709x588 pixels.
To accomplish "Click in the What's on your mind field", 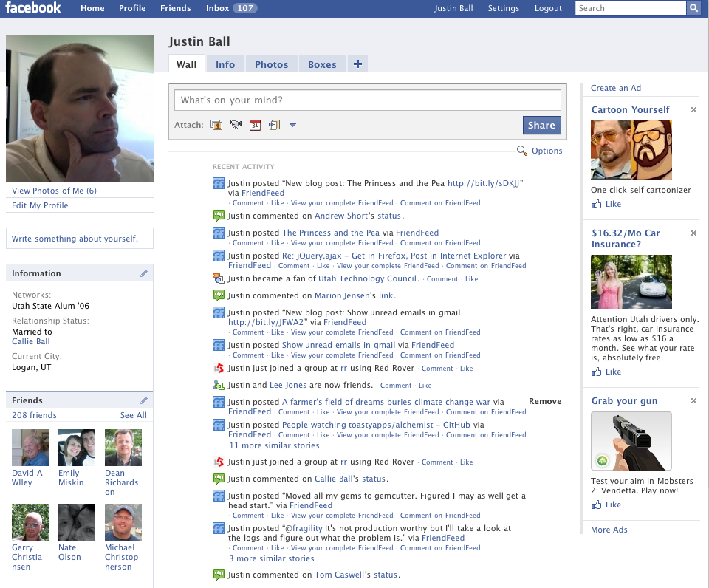I will [368, 100].
